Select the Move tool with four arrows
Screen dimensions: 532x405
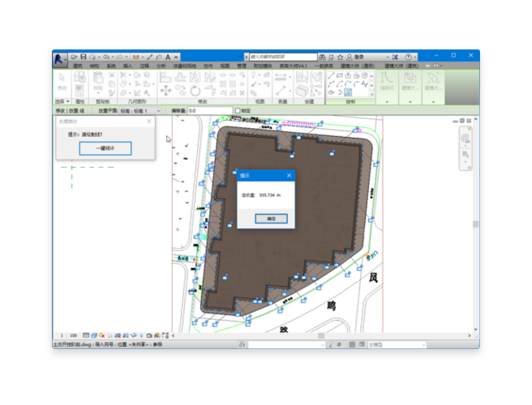click(165, 91)
